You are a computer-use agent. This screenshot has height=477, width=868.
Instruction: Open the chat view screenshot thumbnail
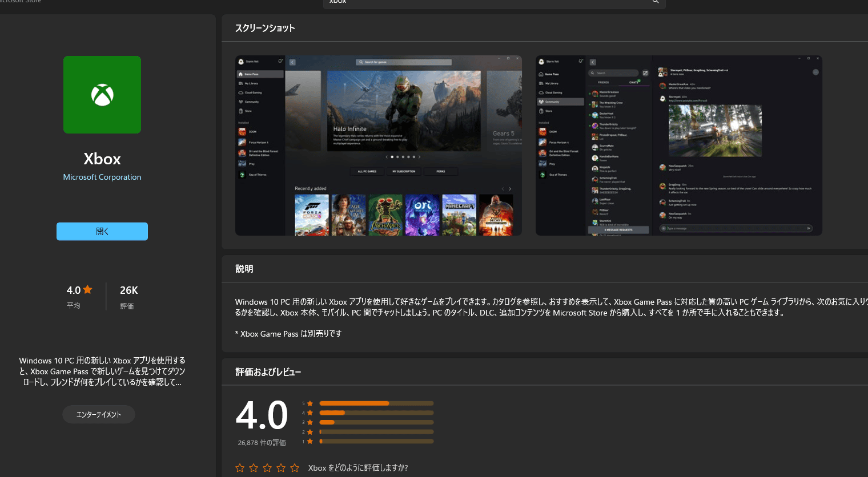pos(679,145)
